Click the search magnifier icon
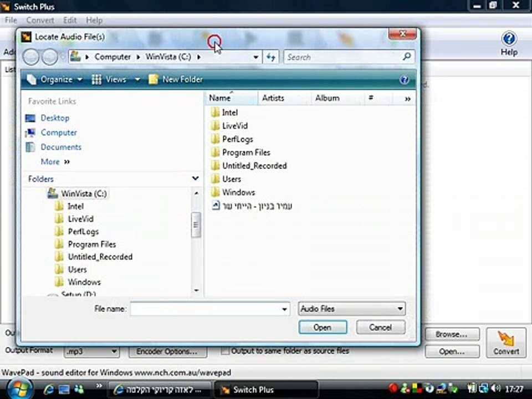The height and width of the screenshot is (399, 532). pos(406,57)
